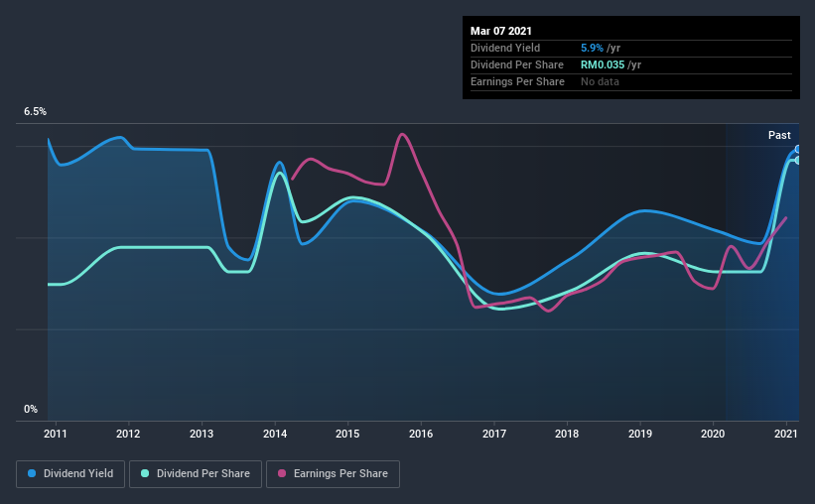This screenshot has height=504, width=815.
Task: Click the 2013 x-axis label
Action: 202,434
